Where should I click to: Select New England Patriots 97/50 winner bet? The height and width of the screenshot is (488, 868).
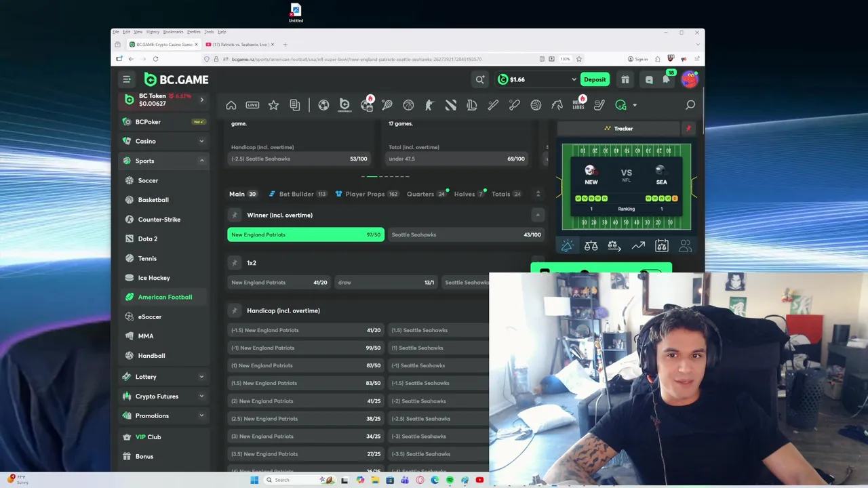(306, 235)
